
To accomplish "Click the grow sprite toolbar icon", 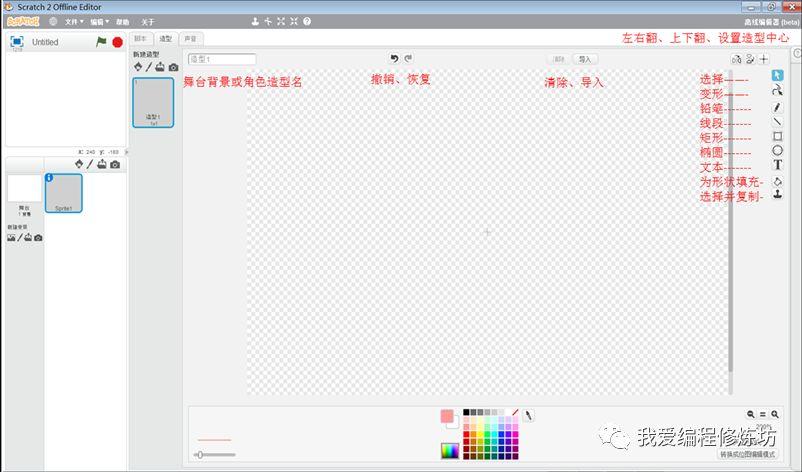I will (x=280, y=21).
